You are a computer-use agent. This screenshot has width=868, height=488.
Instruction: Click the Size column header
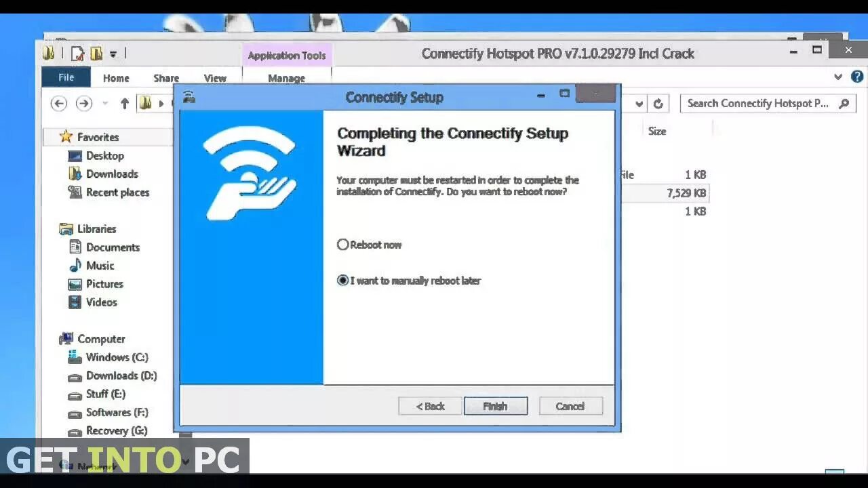click(x=656, y=131)
